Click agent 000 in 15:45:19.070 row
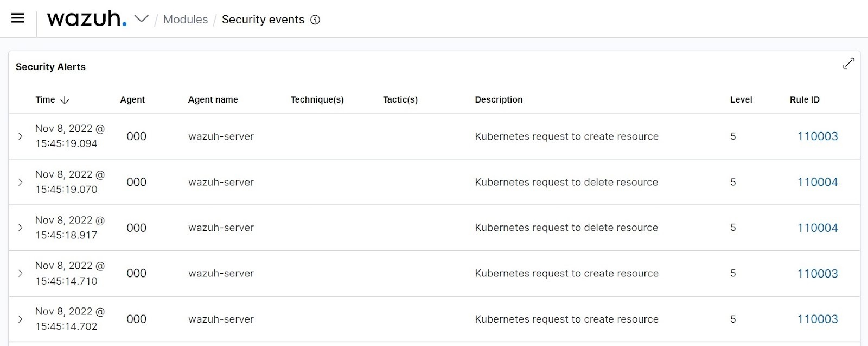Image resolution: width=868 pixels, height=346 pixels. [x=137, y=182]
